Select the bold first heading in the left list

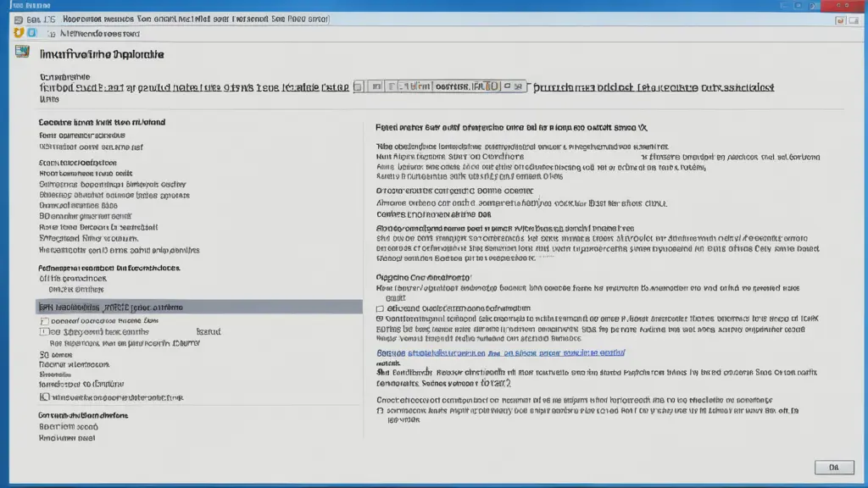pyautogui.click(x=102, y=122)
